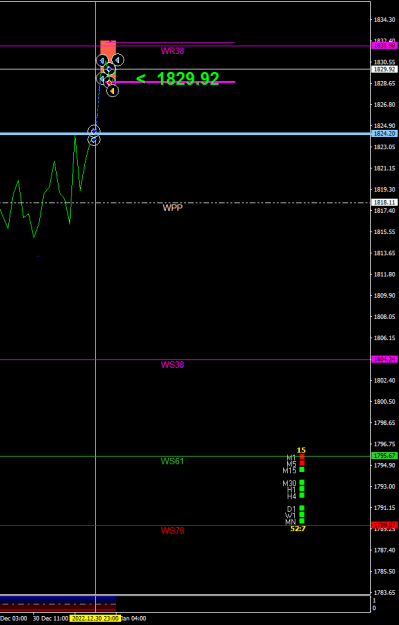399x625 pixels.
Task: Click the red diamond marker on the magenta line
Action: point(108,82)
